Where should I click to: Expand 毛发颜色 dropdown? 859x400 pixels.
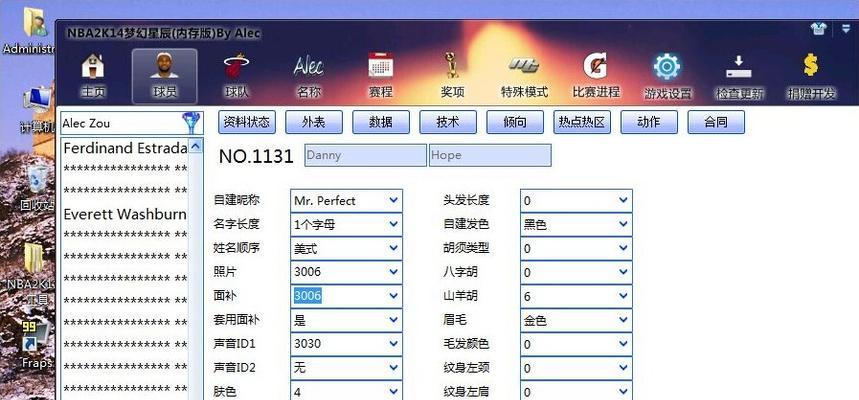click(623, 344)
